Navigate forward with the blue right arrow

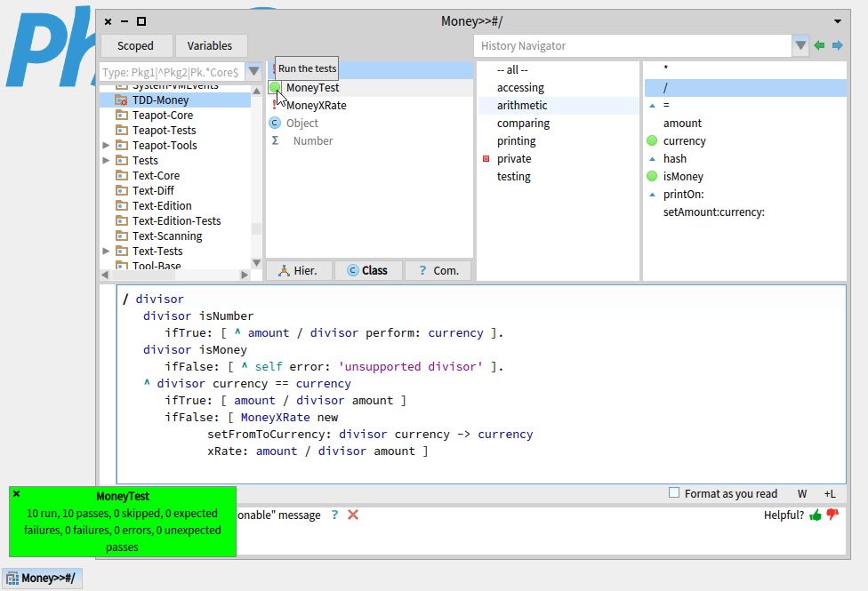click(837, 45)
